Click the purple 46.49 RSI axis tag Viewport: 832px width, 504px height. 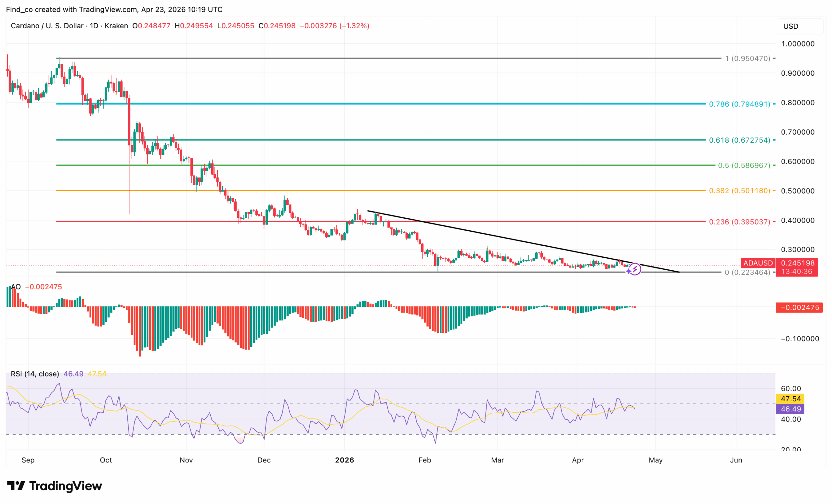tap(790, 409)
